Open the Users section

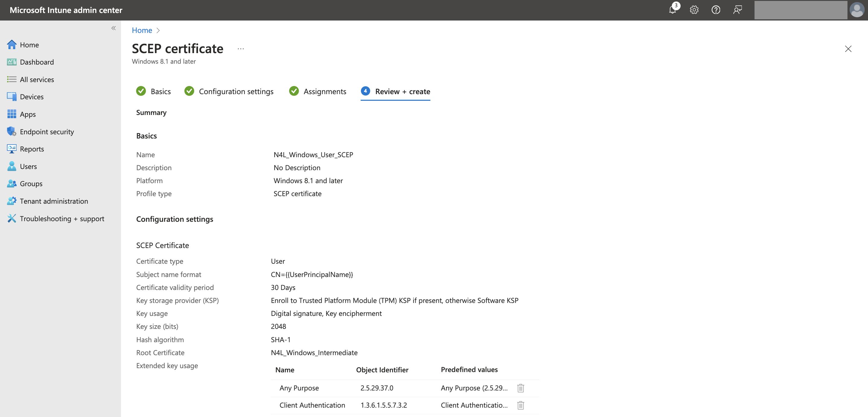click(x=28, y=166)
